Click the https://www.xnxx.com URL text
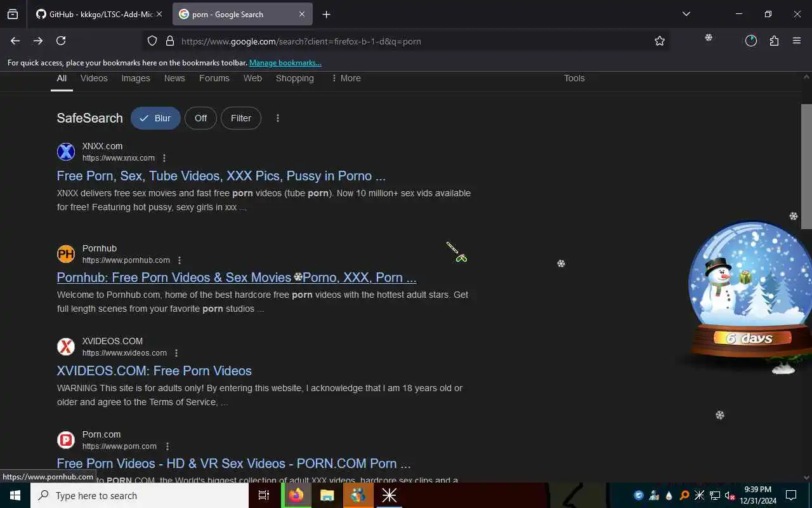Image resolution: width=812 pixels, height=508 pixels. coord(119,158)
